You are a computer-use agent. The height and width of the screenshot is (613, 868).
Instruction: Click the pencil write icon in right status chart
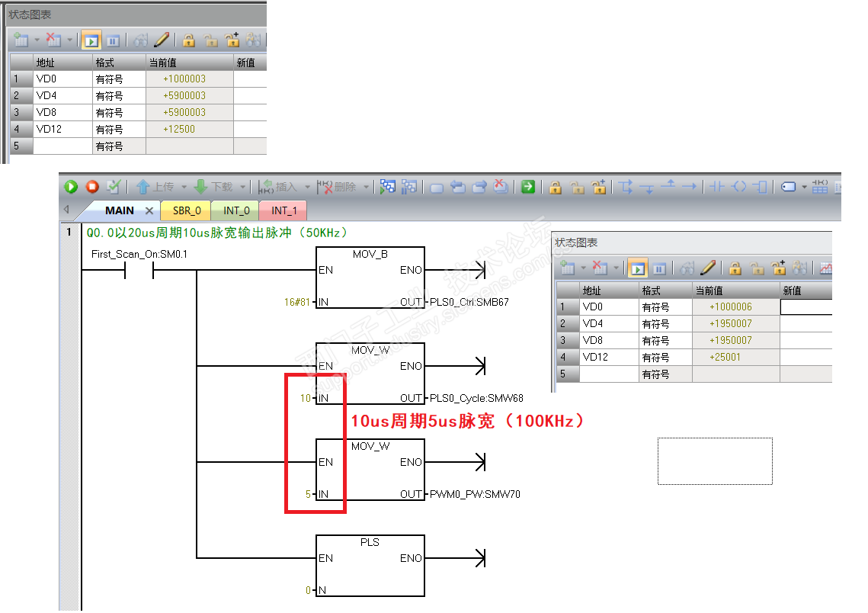click(707, 268)
